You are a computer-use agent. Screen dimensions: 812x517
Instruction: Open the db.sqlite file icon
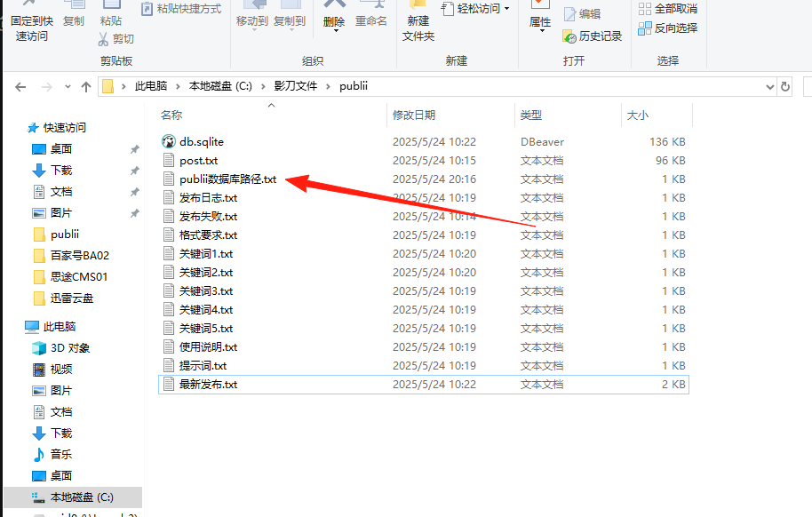coord(171,142)
